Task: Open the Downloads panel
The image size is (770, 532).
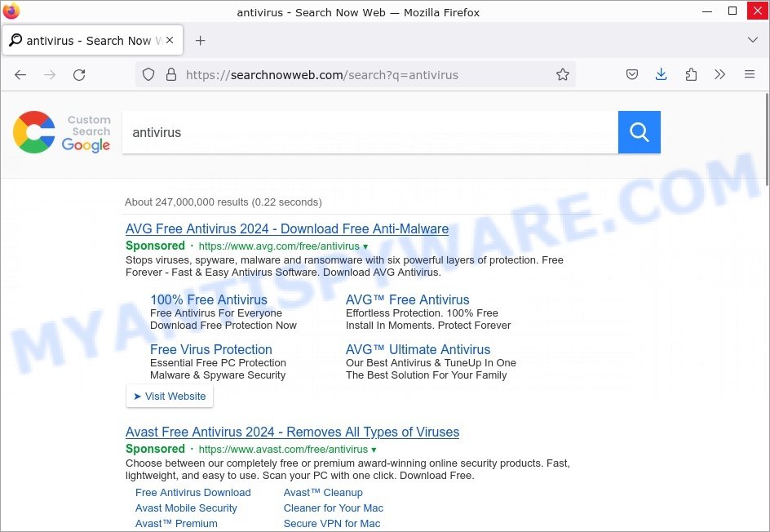Action: [661, 75]
